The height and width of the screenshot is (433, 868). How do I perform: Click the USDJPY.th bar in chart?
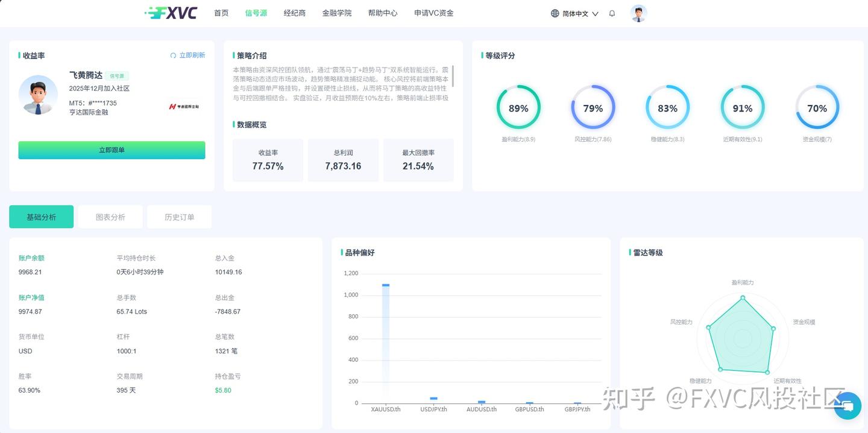point(433,400)
